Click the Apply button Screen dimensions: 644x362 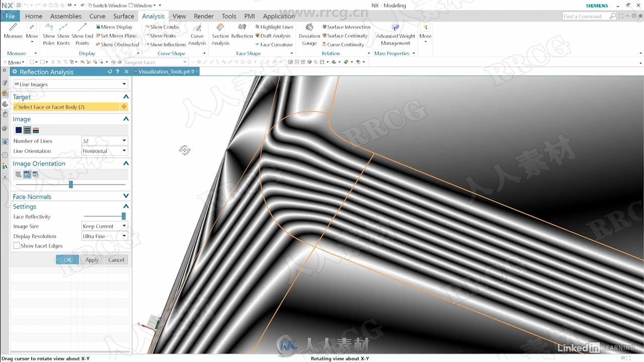pos(92,260)
